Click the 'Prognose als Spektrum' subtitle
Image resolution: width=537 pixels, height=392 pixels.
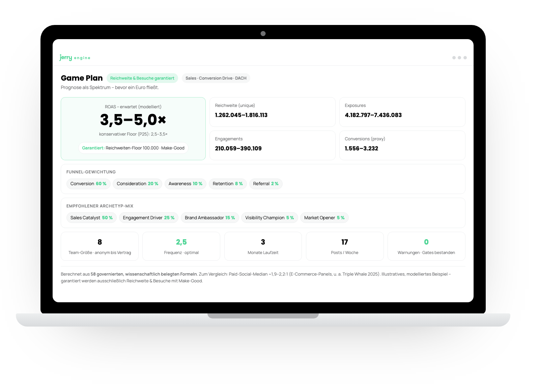[110, 88]
